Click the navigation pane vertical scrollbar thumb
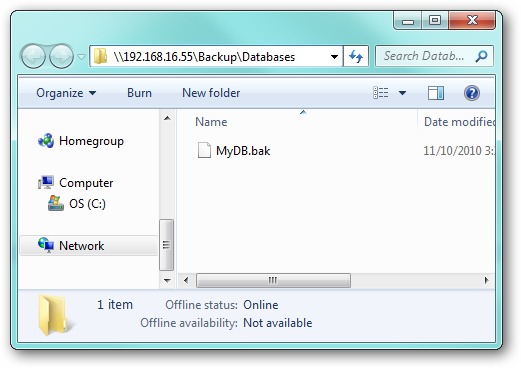The height and width of the screenshot is (368, 521). (166, 245)
